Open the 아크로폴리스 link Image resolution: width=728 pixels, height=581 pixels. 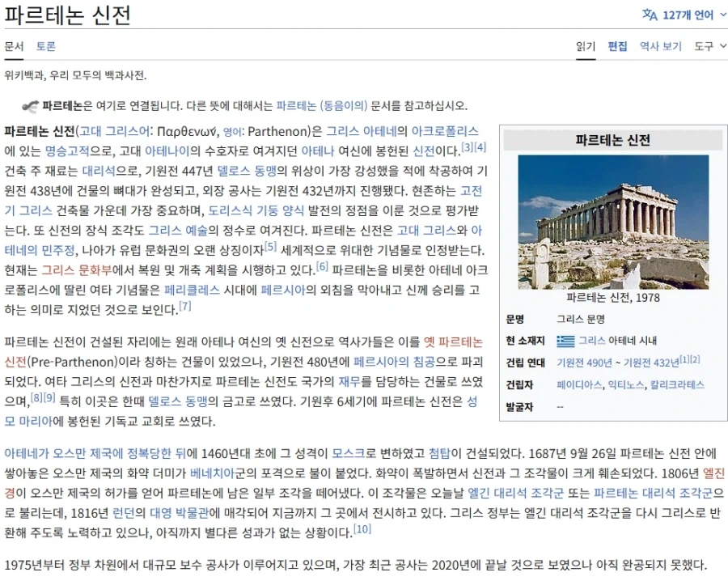click(445, 131)
